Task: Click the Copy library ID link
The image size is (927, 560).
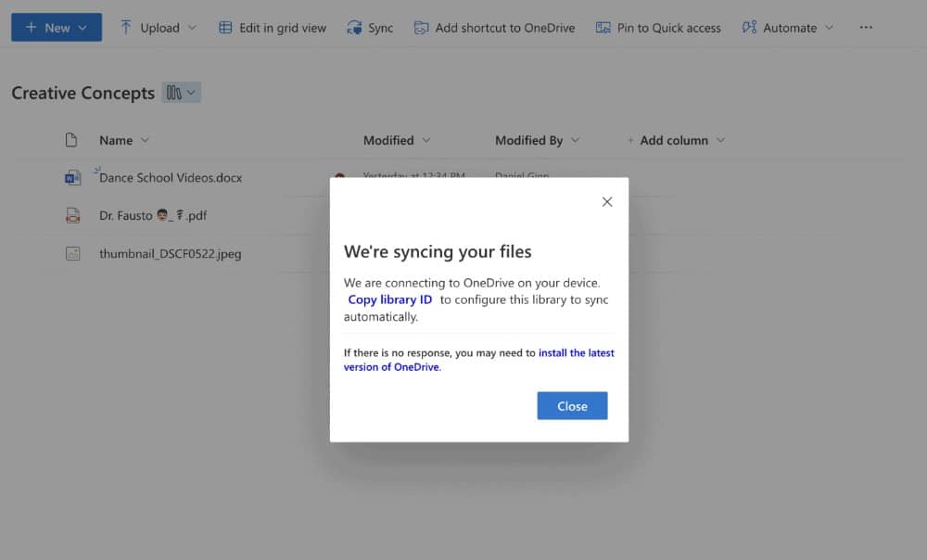Action: [389, 299]
